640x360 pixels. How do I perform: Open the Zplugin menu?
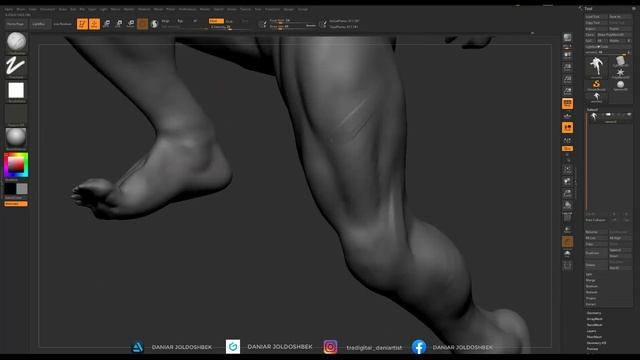289,9
